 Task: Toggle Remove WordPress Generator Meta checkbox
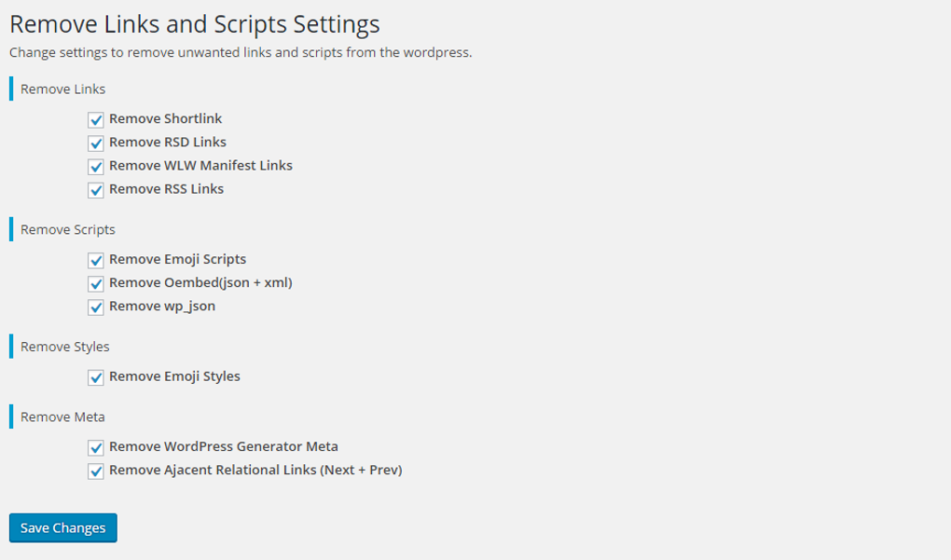click(x=95, y=447)
